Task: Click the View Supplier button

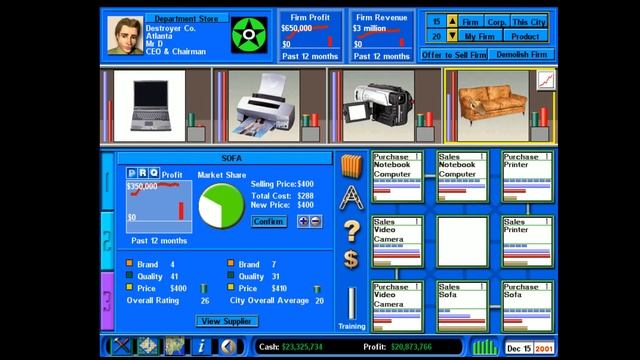Action: coord(227,321)
